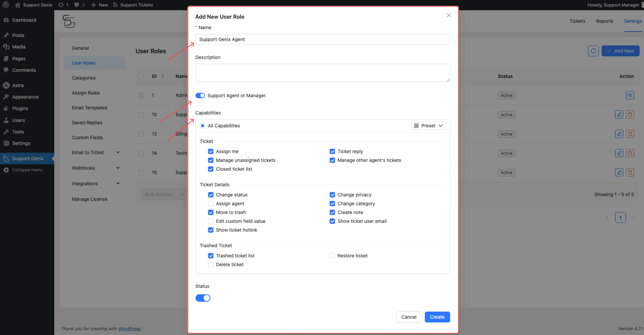Select Categories in settings menu
The height and width of the screenshot is (335, 644).
(84, 78)
